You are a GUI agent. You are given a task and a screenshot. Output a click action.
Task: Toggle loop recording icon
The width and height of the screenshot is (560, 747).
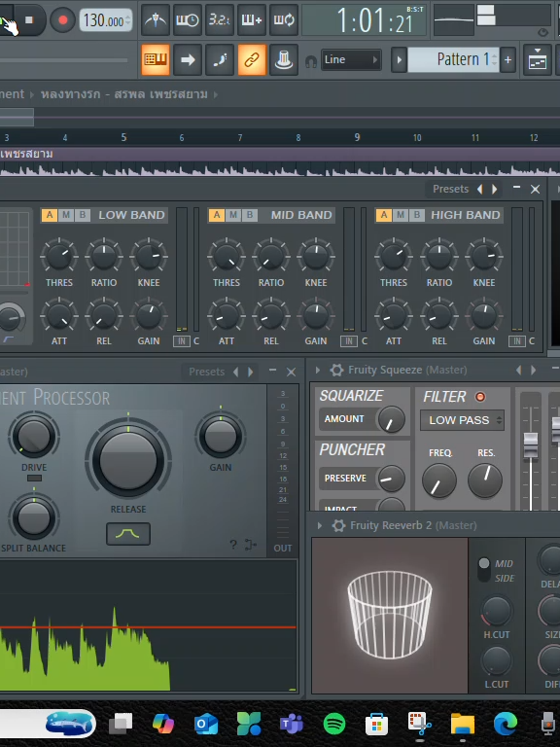tap(284, 20)
